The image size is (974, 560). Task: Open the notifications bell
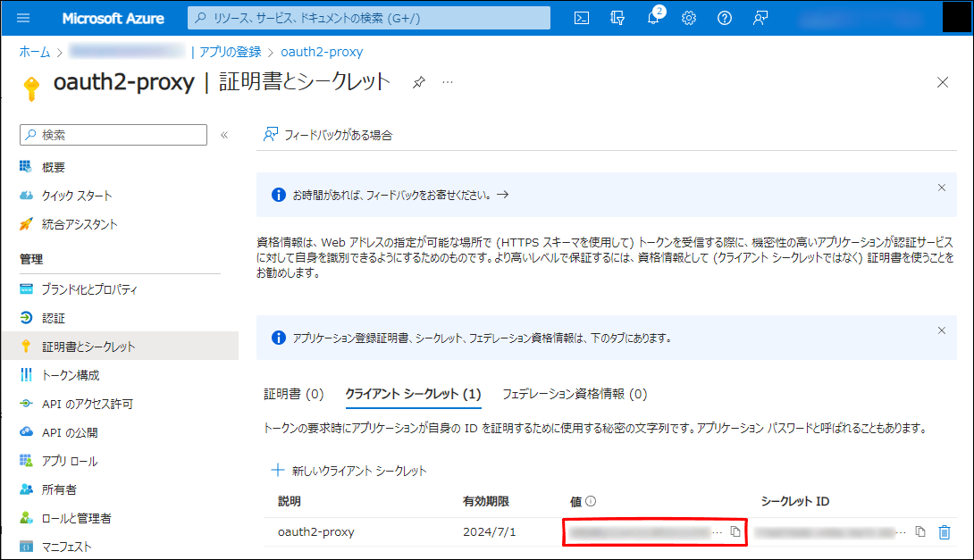click(x=653, y=18)
